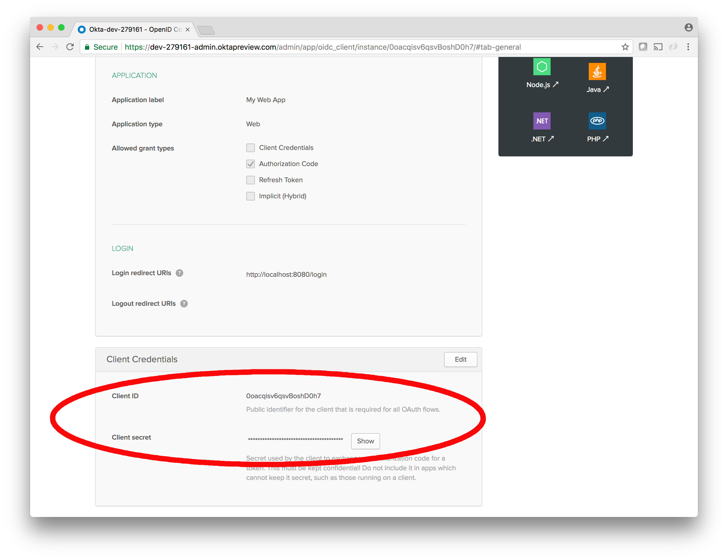This screenshot has width=728, height=560.
Task: Open the Node.js quickstart icon
Action: pyautogui.click(x=541, y=67)
